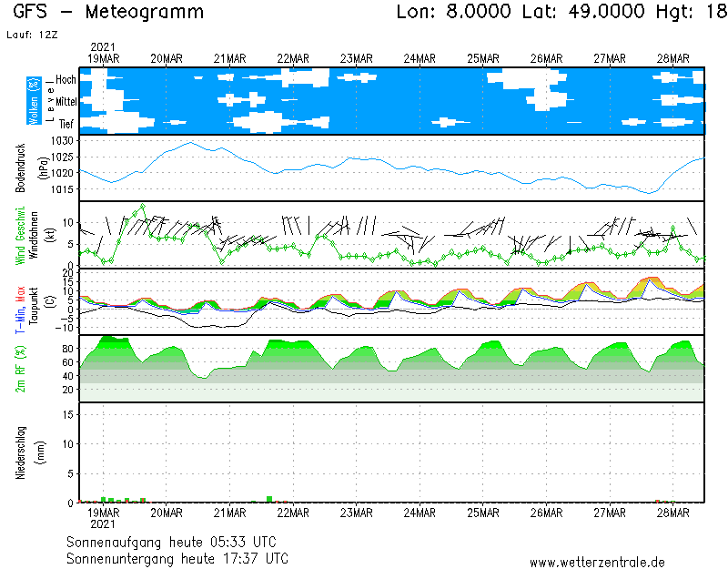Click the Taupunkt temperature axis label
728x569 pixels.
point(32,302)
